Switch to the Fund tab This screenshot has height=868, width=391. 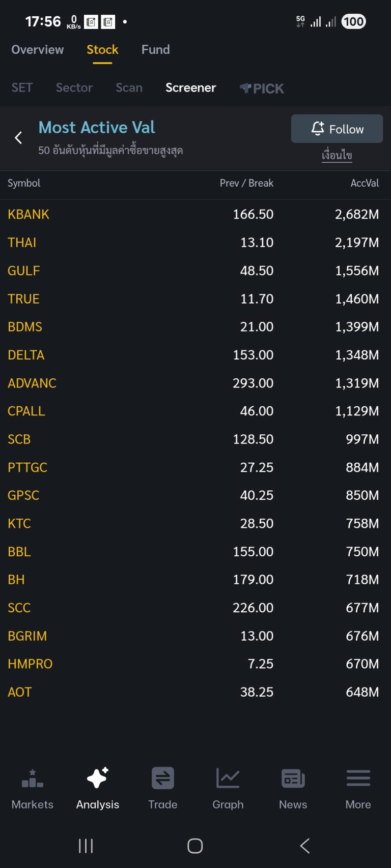tap(155, 50)
